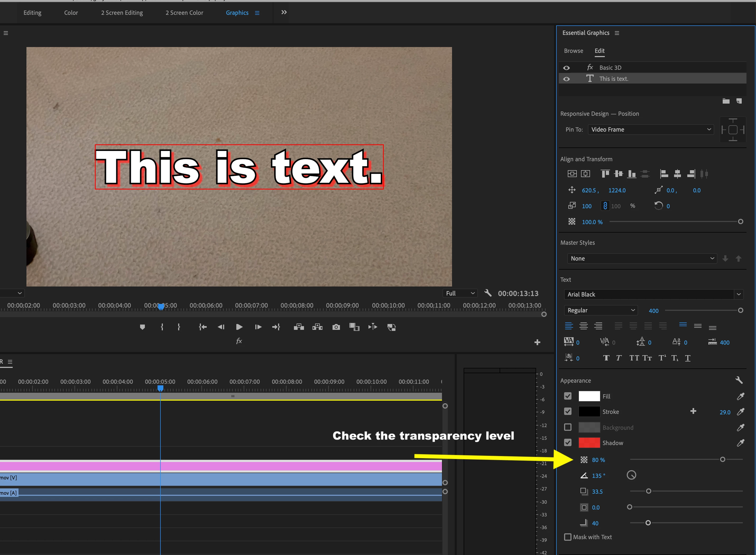756x555 pixels.
Task: Align text layer vertical center
Action: point(572,174)
